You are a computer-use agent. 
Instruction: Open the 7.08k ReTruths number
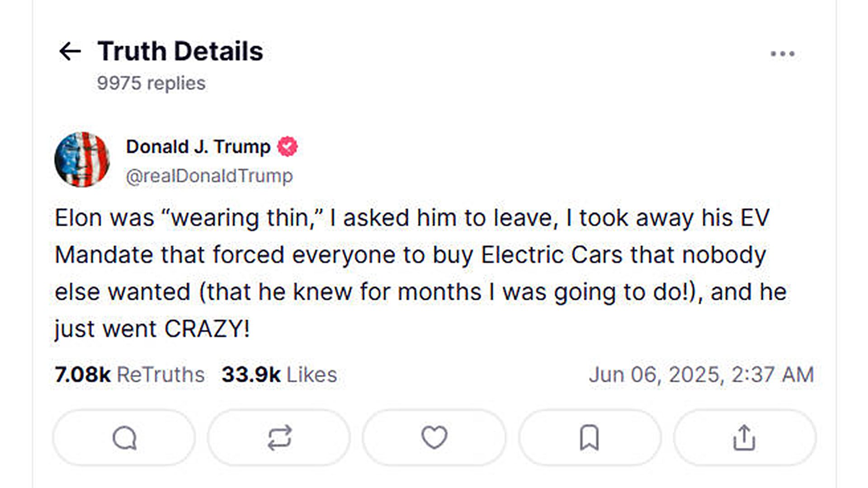(83, 375)
